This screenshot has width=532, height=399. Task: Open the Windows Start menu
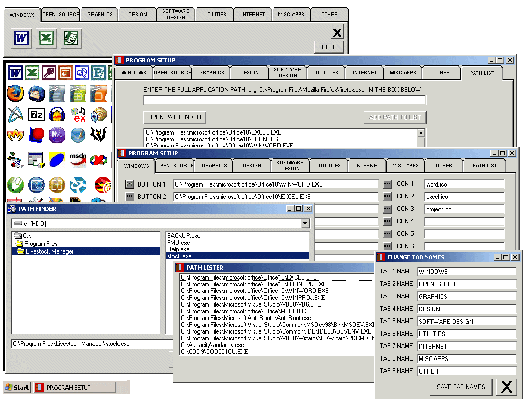point(17,388)
